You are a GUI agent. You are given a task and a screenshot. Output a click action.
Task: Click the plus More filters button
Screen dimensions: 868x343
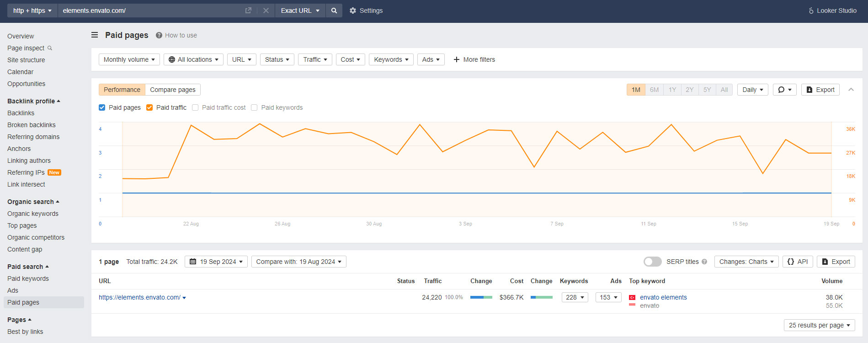474,59
